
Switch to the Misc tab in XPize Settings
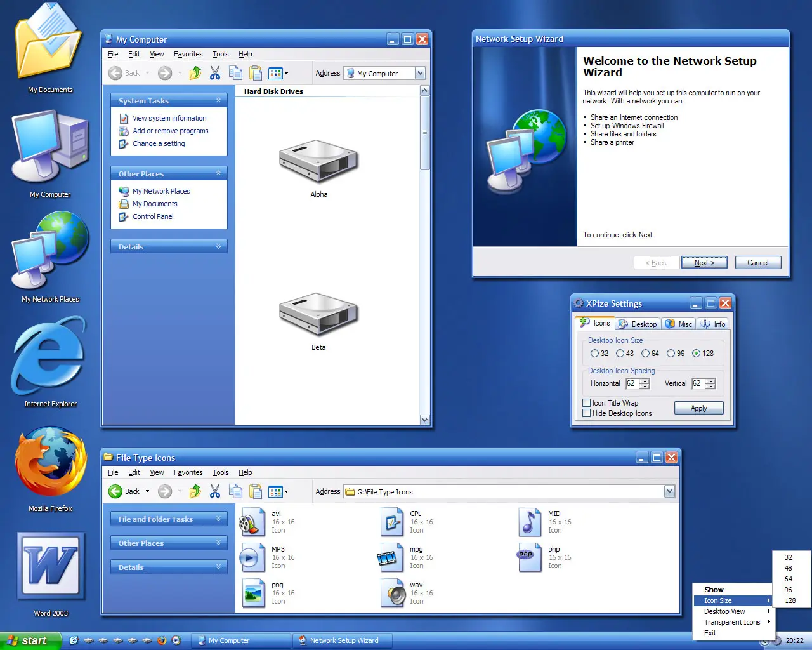(x=678, y=324)
